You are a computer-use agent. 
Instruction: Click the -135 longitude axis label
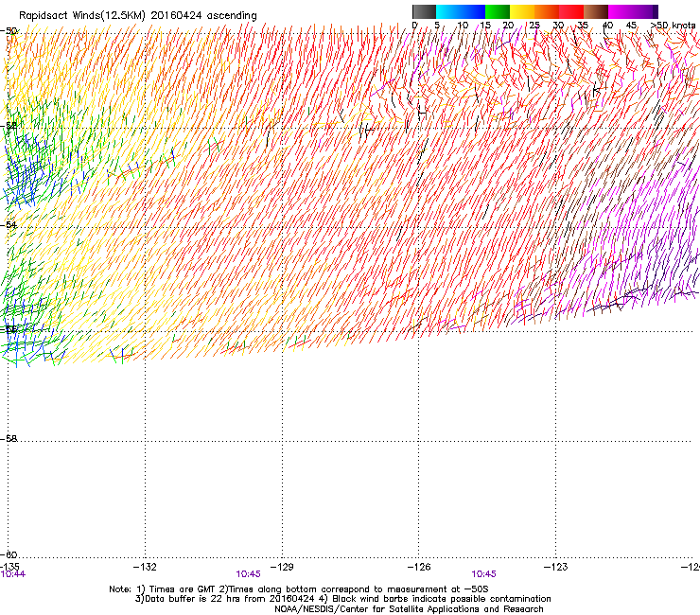pos(9,567)
